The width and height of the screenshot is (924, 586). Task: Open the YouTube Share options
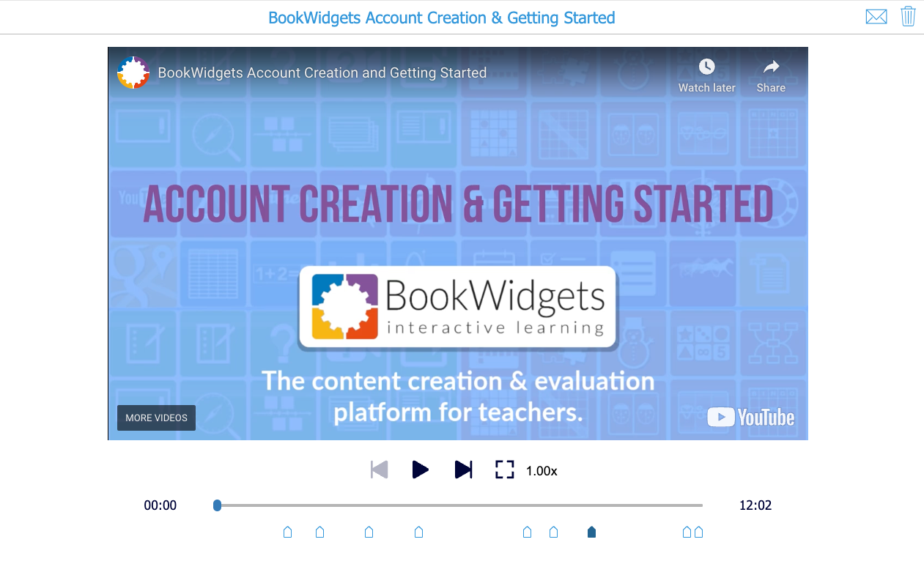(770, 73)
